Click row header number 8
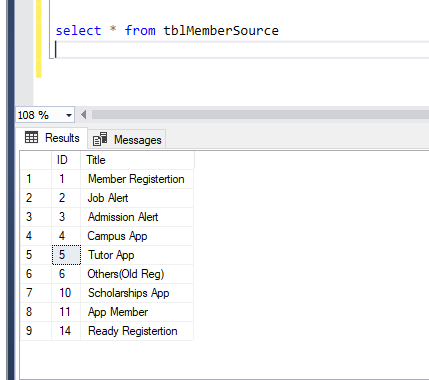429x380 pixels. coord(36,312)
